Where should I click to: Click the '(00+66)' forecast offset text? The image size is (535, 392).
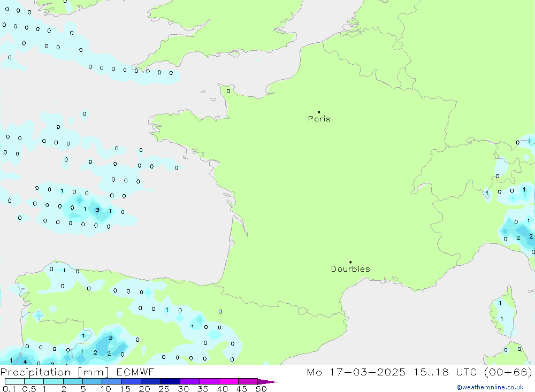click(x=508, y=372)
